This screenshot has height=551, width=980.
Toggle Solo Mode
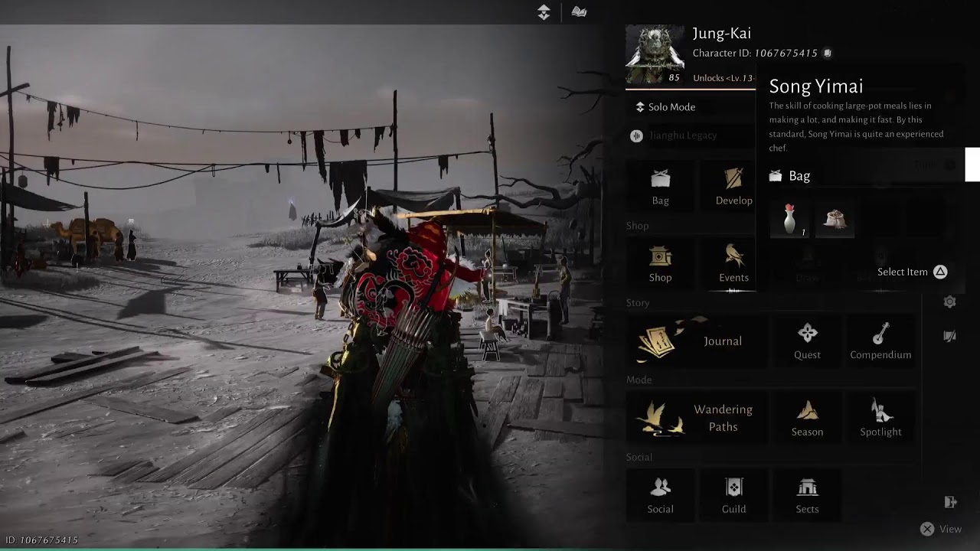665,107
